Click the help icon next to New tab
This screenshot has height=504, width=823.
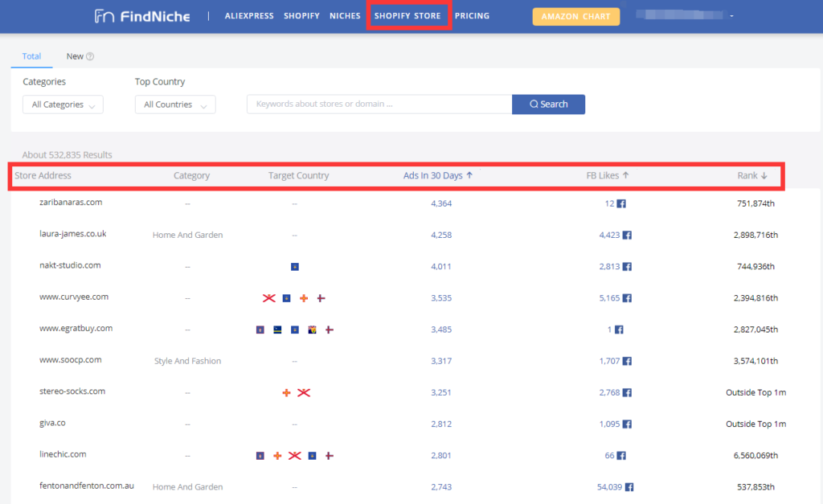click(90, 56)
